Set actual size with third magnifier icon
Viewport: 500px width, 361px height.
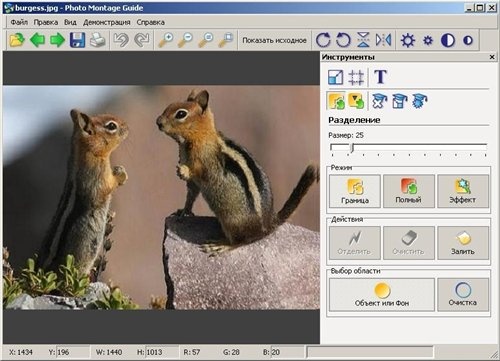206,40
